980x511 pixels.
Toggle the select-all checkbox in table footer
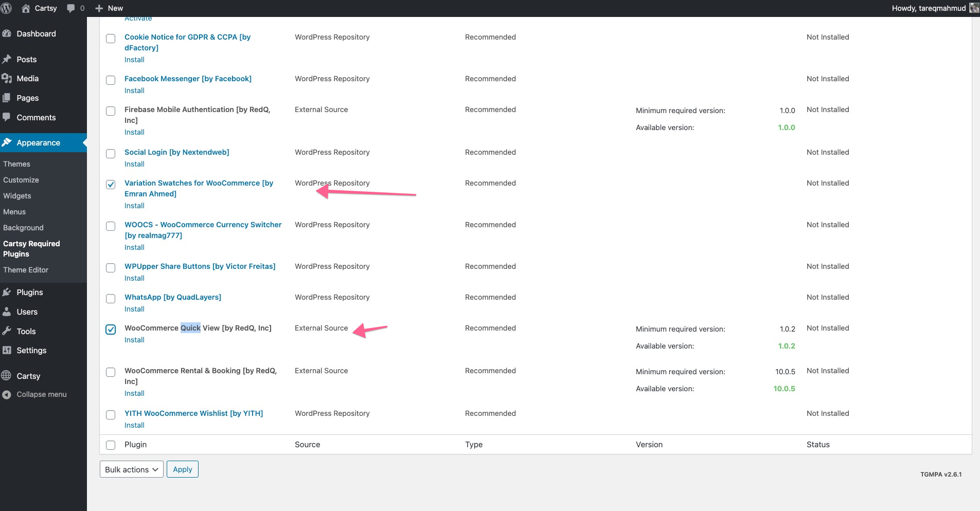(111, 445)
